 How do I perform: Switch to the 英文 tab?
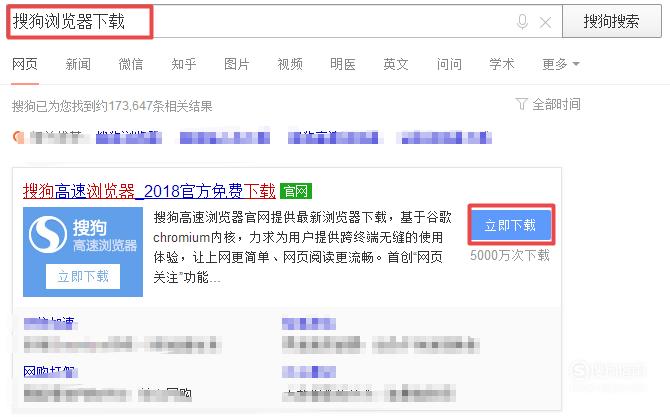coord(396,64)
